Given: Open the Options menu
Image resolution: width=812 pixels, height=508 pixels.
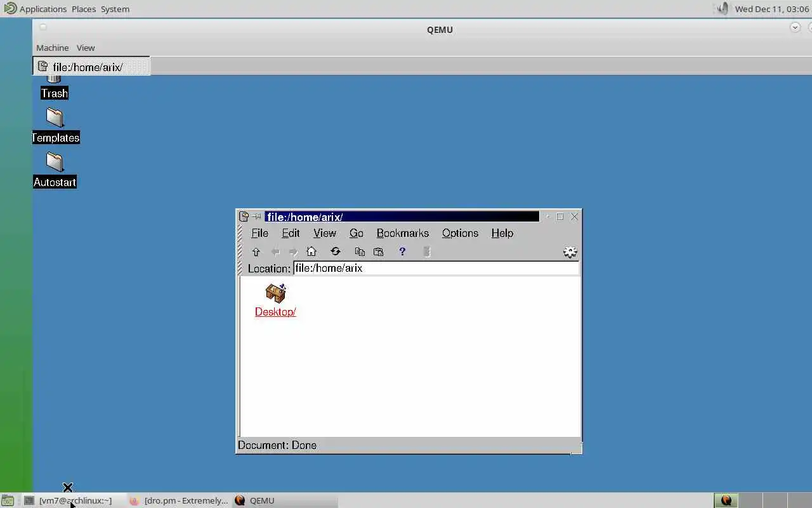Looking at the screenshot, I should click(460, 233).
